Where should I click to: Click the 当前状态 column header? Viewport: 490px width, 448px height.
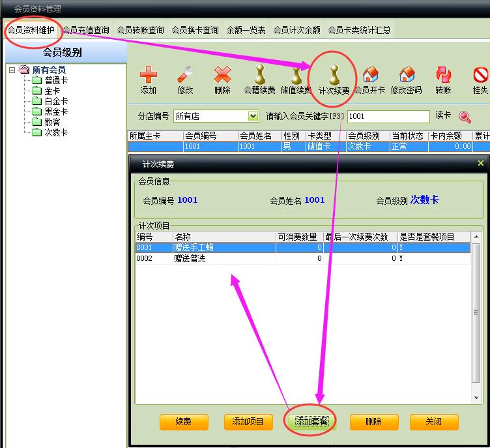409,136
